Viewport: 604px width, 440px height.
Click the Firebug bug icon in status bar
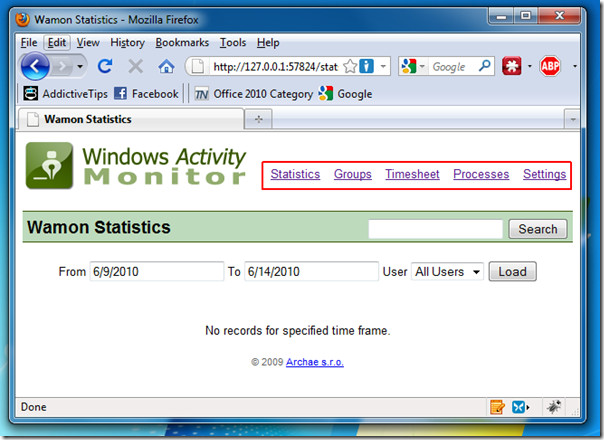pyautogui.click(x=554, y=407)
